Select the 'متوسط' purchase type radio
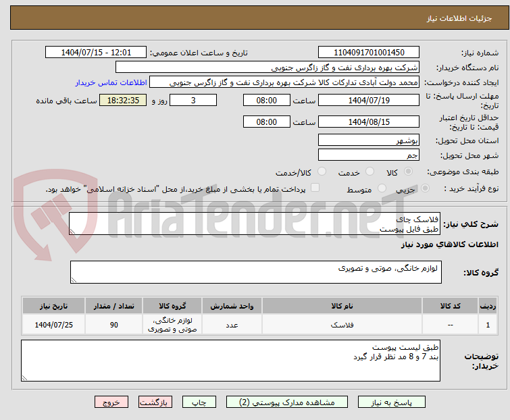510x420 pixels. (382, 188)
